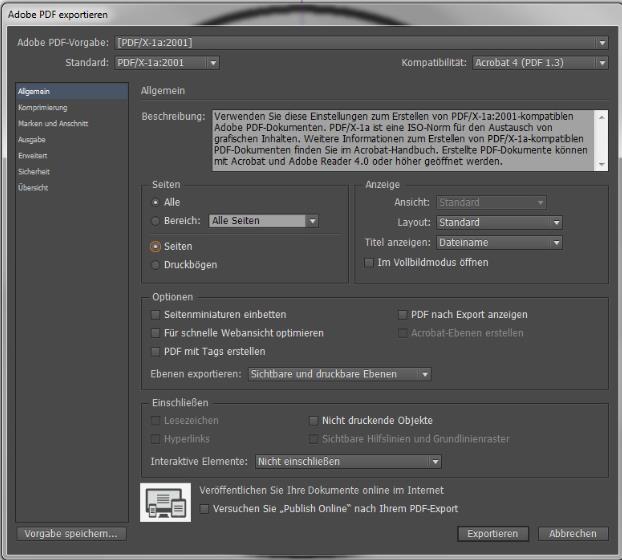Image resolution: width=622 pixels, height=560 pixels.
Task: Click the Exportieren button
Action: click(x=493, y=534)
